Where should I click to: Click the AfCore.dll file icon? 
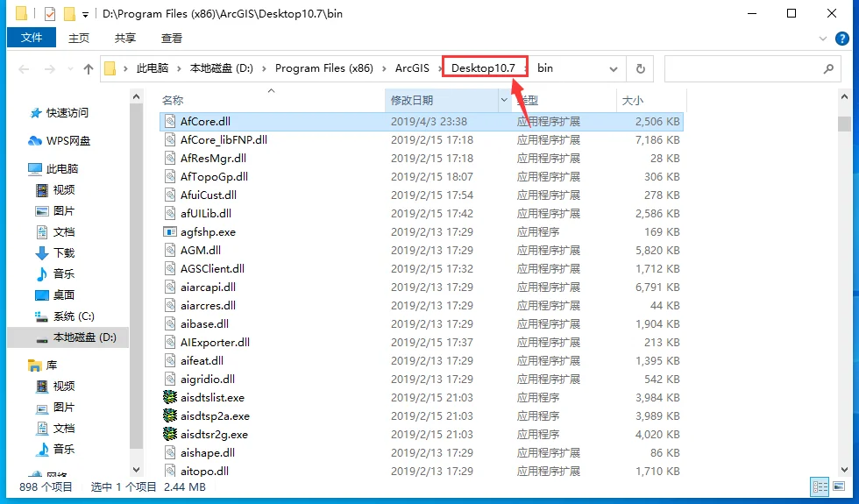click(171, 121)
